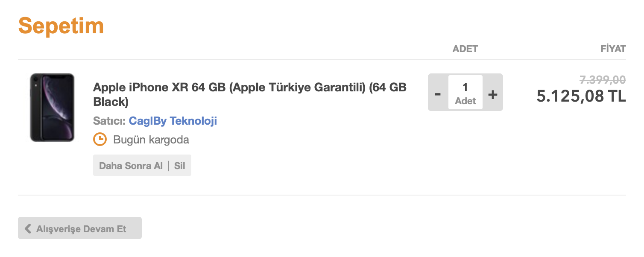The height and width of the screenshot is (257, 644).
Task: Click the quantity input showing 1
Action: [x=465, y=88]
